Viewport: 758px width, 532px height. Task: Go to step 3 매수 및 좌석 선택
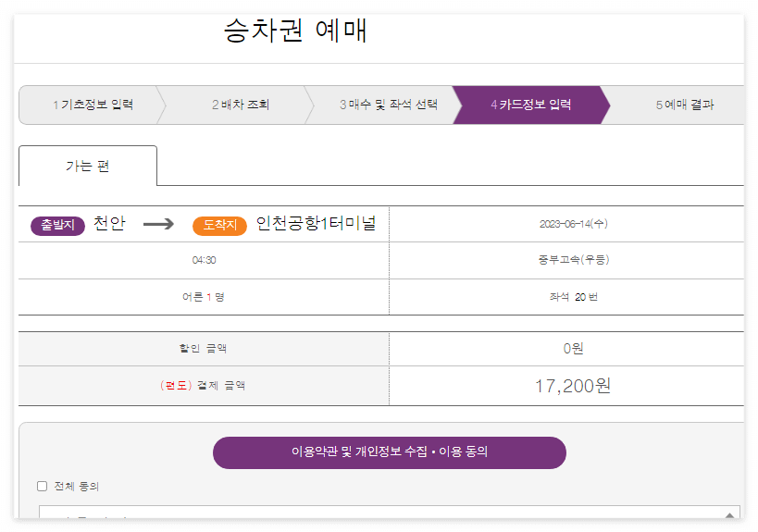[x=388, y=105]
